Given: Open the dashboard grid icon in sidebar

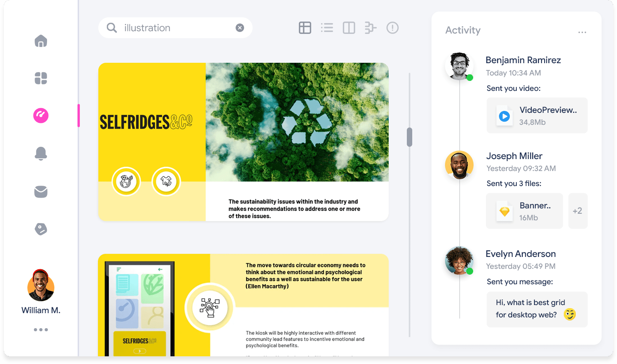Looking at the screenshot, I should pos(41,78).
